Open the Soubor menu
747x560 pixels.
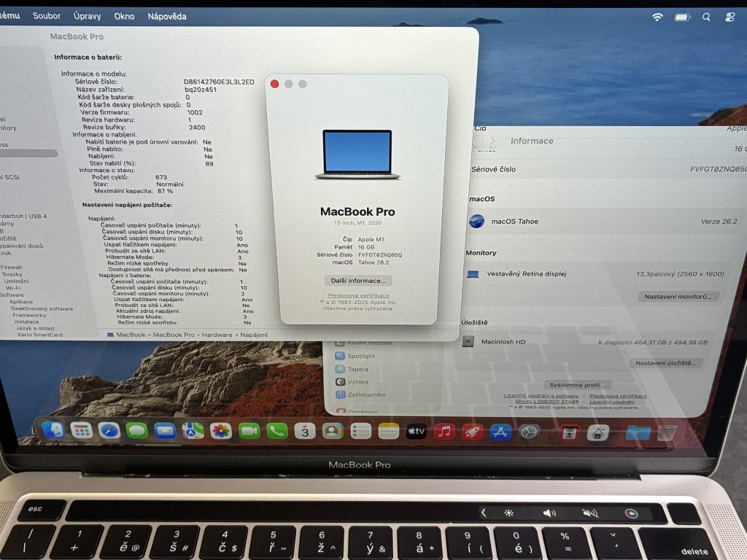coord(46,16)
